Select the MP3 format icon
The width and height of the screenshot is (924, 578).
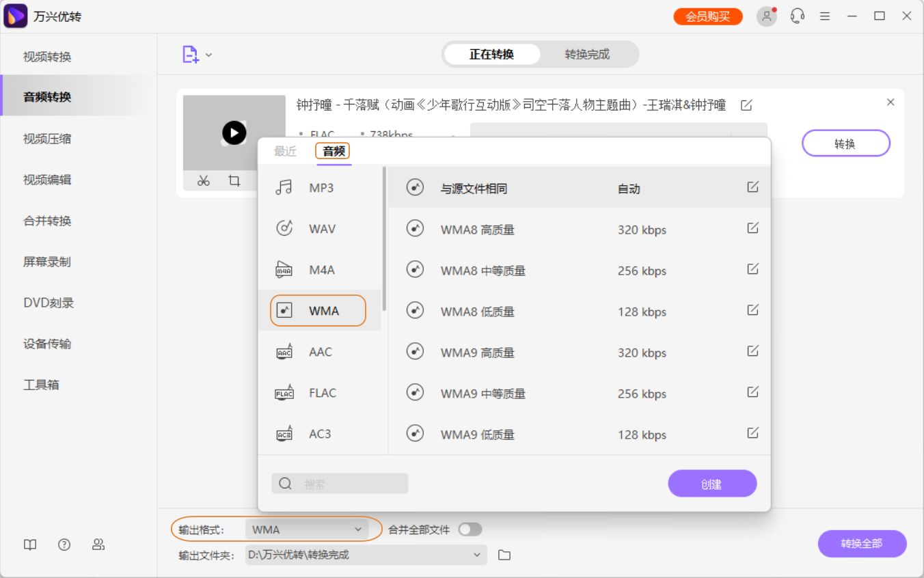pyautogui.click(x=284, y=187)
